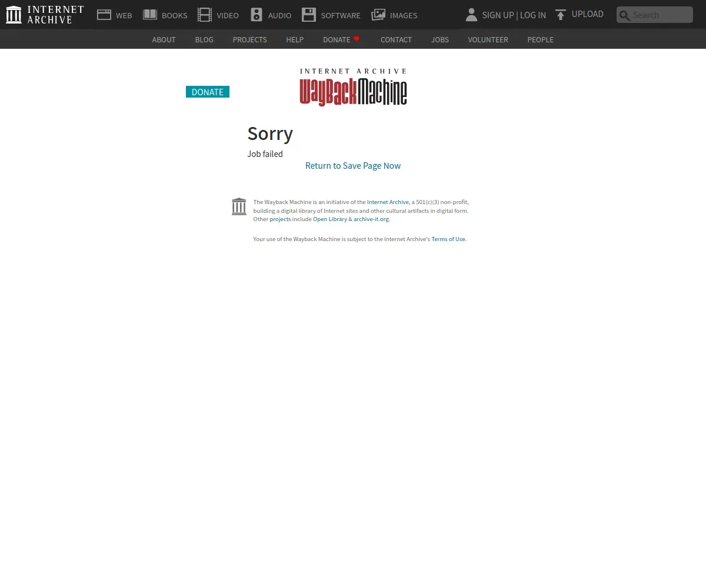Click the Sorry heading text
The height and width of the screenshot is (588, 706).
270,133
